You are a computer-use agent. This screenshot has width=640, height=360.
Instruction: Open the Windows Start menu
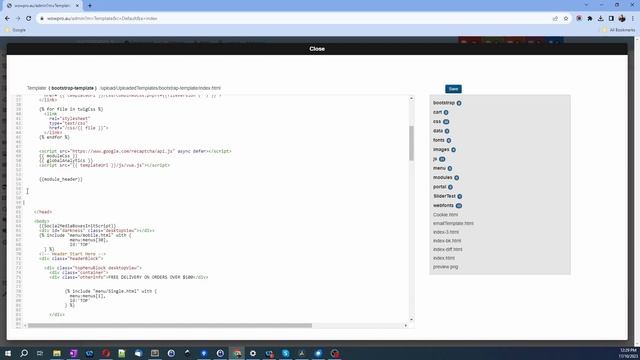[x=7, y=353]
